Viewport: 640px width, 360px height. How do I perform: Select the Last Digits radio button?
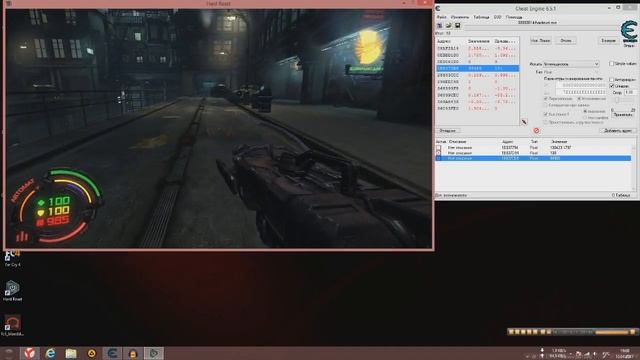(585, 117)
